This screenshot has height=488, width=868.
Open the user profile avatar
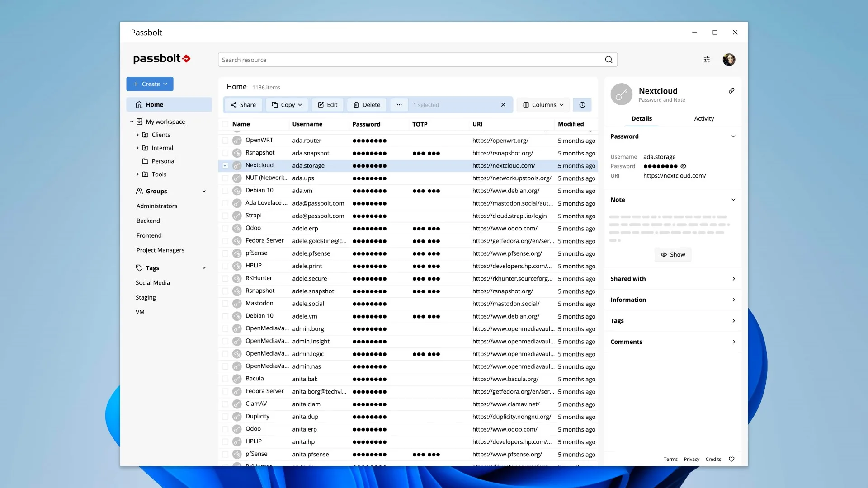click(729, 60)
